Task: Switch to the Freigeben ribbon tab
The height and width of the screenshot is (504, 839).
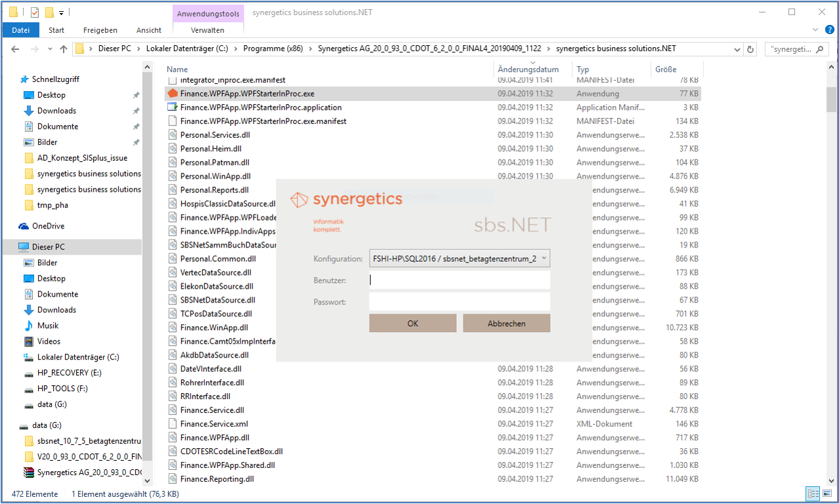Action: 100,30
